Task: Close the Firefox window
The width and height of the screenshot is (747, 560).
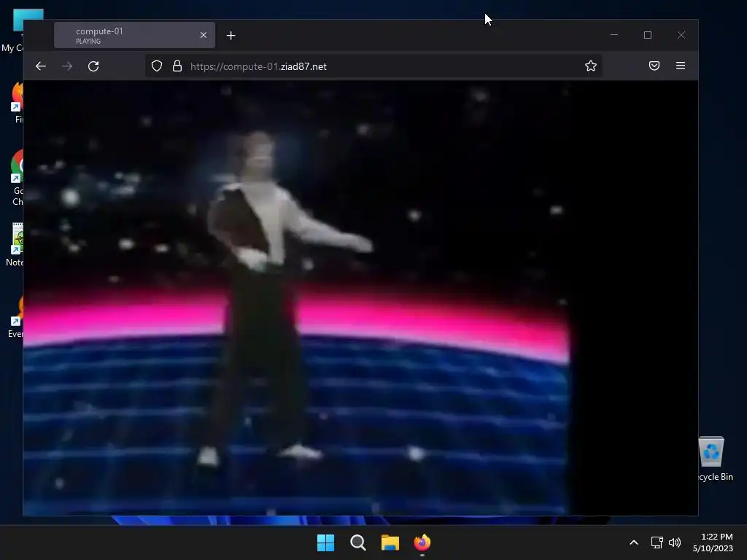Action: pyautogui.click(x=681, y=35)
